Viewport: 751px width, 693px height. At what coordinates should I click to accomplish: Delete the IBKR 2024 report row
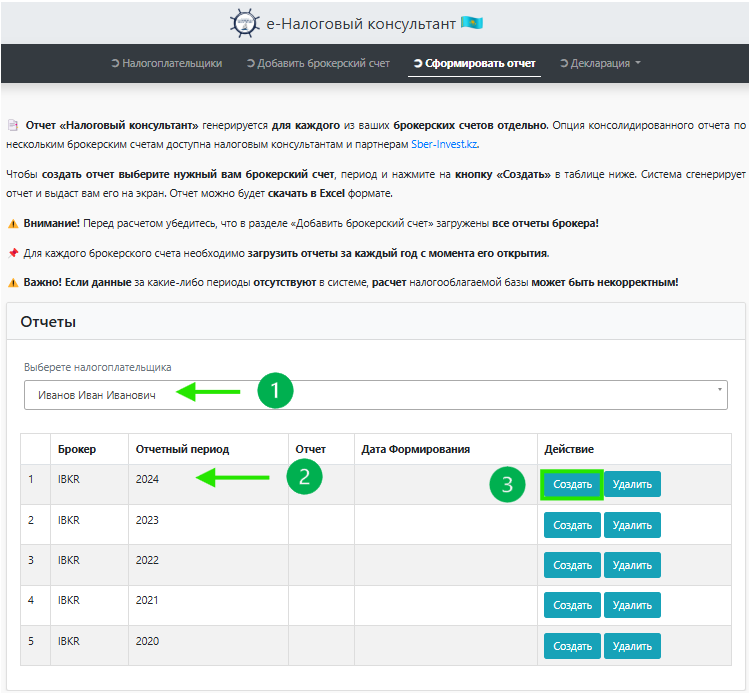pyautogui.click(x=632, y=484)
